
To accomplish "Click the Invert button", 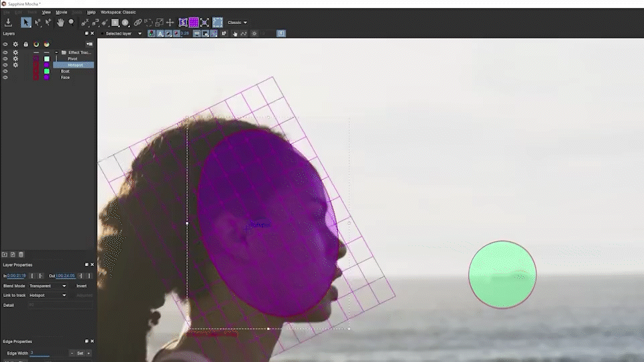I will [81, 286].
